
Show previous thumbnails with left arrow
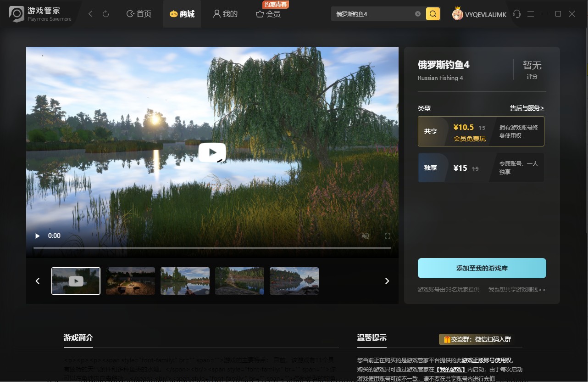(x=38, y=281)
